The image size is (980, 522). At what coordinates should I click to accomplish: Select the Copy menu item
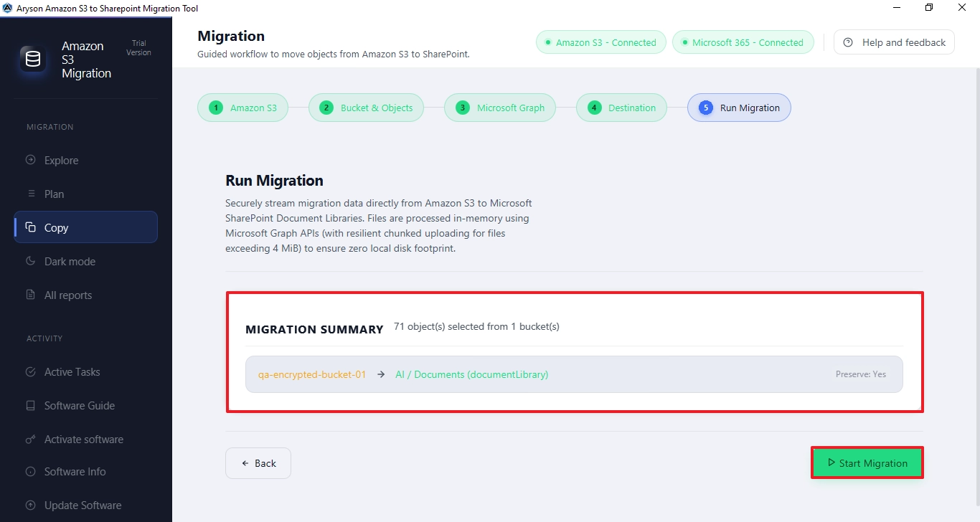pyautogui.click(x=86, y=227)
